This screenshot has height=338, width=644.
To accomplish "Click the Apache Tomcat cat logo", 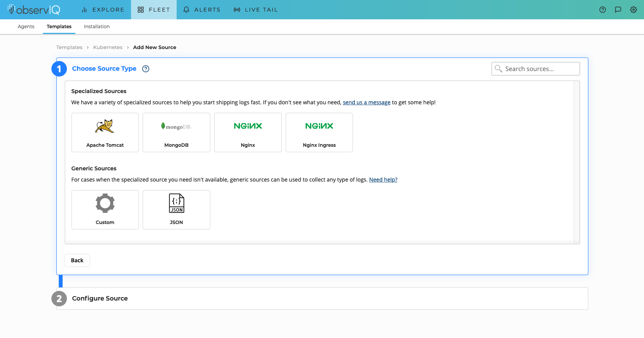I will coord(105,126).
